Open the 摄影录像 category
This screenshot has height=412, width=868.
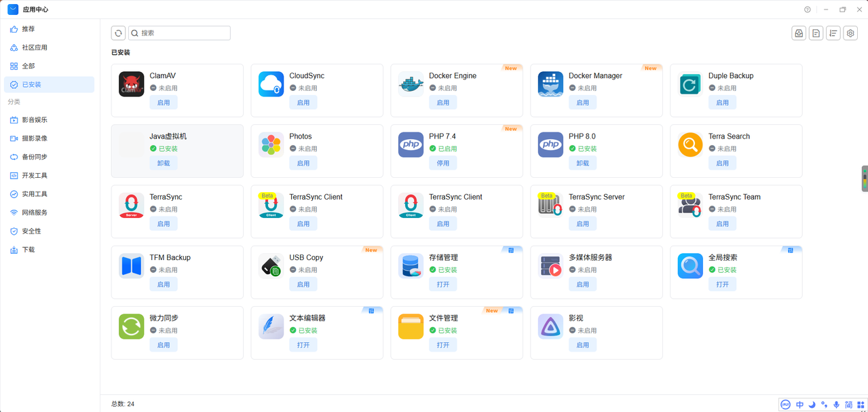49,138
